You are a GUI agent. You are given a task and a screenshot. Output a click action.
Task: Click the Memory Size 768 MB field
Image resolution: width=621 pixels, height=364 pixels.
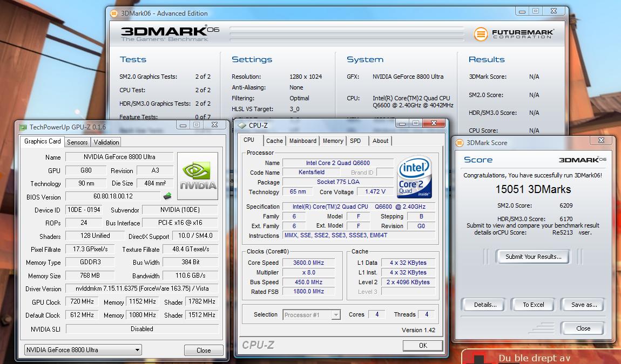click(90, 276)
